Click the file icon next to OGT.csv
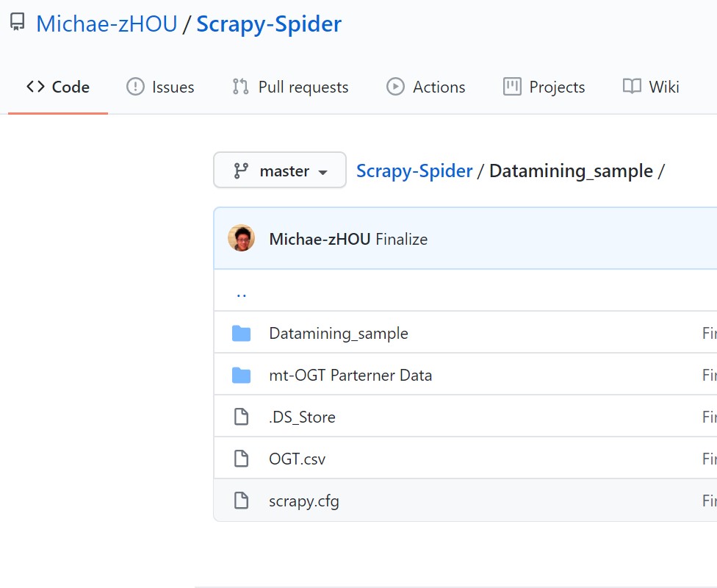Viewport: 717px width, 588px height. 242,459
